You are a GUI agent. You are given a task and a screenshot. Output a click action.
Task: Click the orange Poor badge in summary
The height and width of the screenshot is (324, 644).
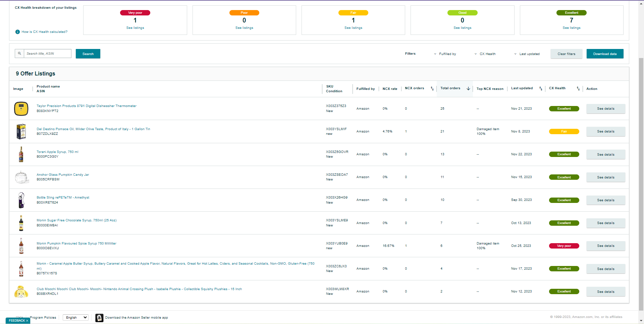pyautogui.click(x=244, y=13)
